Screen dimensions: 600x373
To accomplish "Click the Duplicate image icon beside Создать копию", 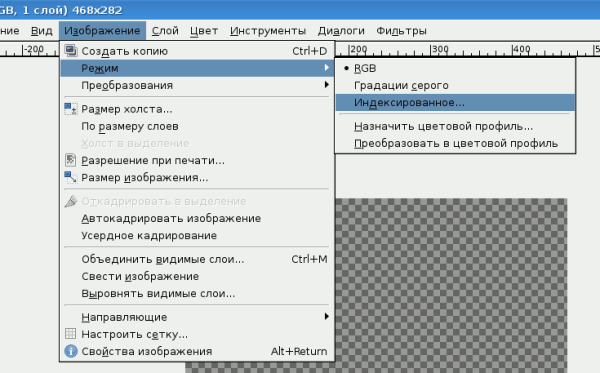I will pyautogui.click(x=70, y=50).
